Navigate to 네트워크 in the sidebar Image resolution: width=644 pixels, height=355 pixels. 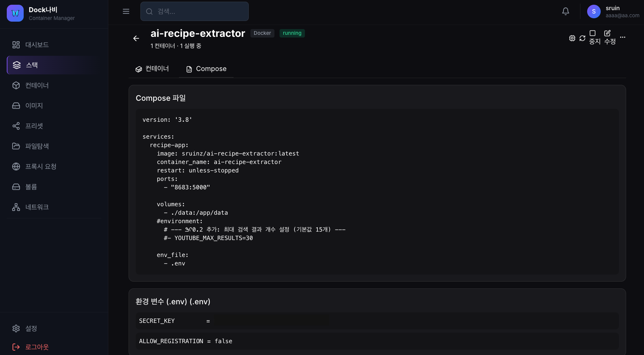click(x=37, y=207)
